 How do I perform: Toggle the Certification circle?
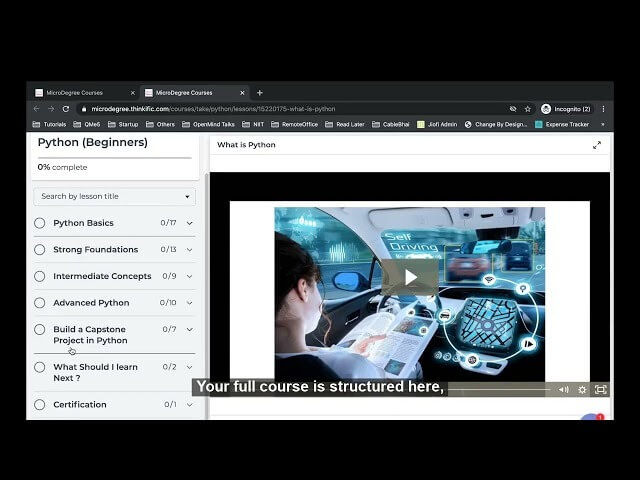pyautogui.click(x=40, y=405)
